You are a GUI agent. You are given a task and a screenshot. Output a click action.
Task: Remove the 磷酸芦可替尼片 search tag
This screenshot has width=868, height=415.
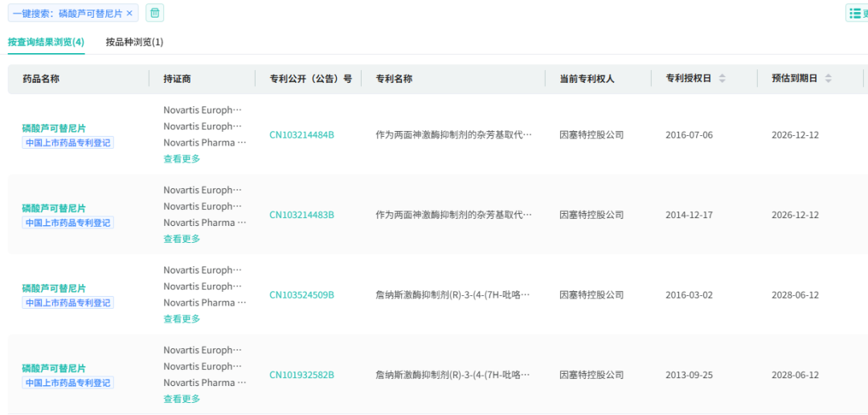[x=129, y=14]
